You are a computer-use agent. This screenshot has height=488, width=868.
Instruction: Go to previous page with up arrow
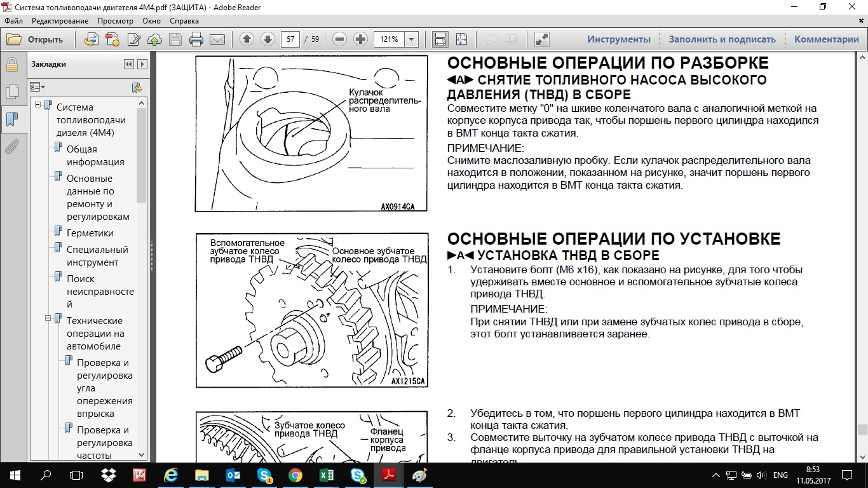[247, 39]
